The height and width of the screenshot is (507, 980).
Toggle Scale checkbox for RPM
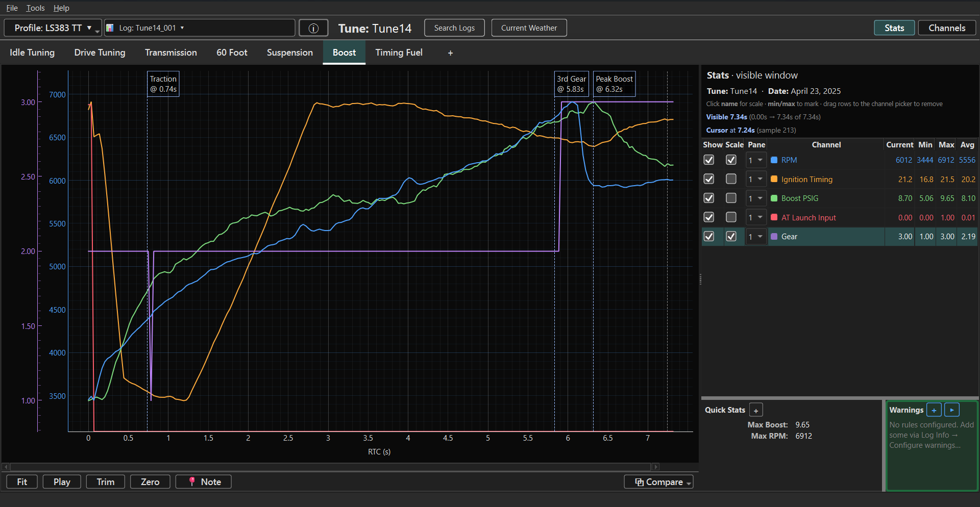click(x=731, y=160)
